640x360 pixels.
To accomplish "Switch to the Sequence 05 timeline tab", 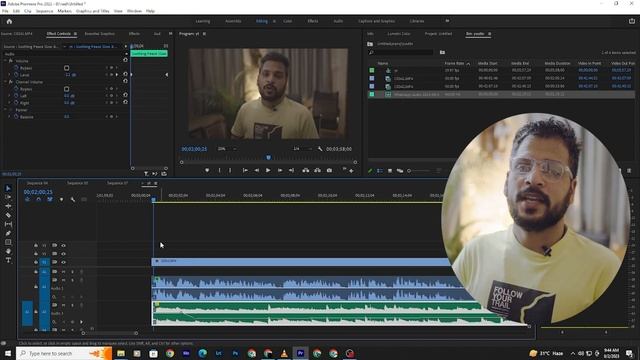I will [x=78, y=183].
